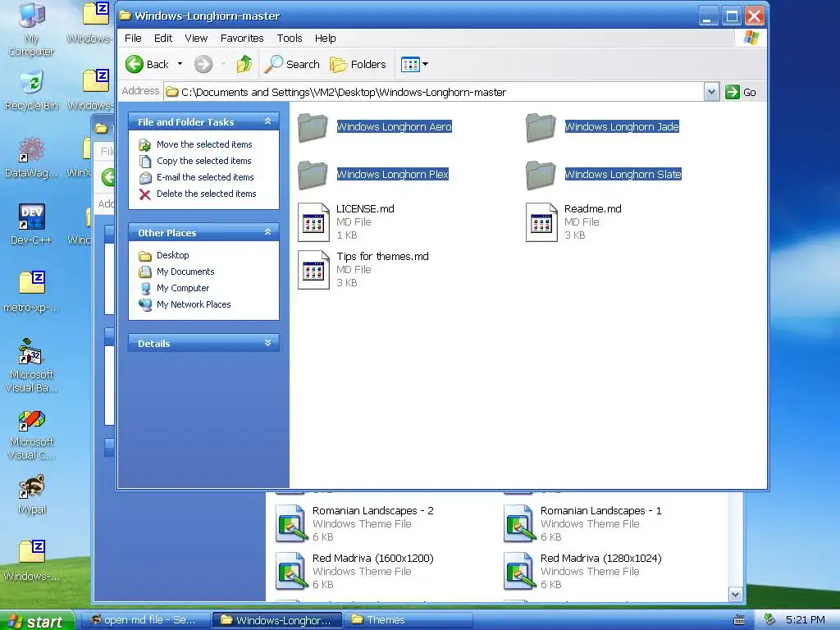Viewport: 840px width, 630px height.
Task: Open the View menu
Action: click(x=196, y=38)
